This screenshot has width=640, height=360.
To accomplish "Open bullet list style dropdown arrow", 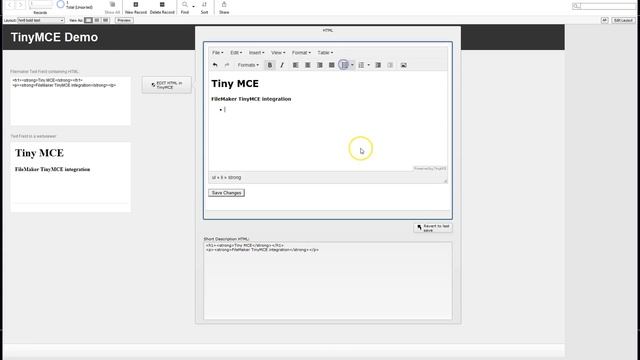I will [x=352, y=65].
